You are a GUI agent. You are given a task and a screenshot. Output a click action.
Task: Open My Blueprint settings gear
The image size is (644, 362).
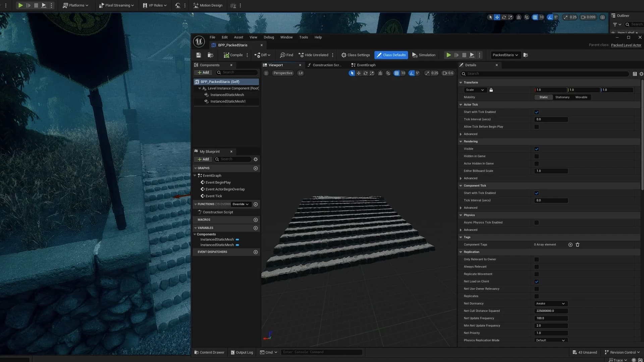(256, 159)
